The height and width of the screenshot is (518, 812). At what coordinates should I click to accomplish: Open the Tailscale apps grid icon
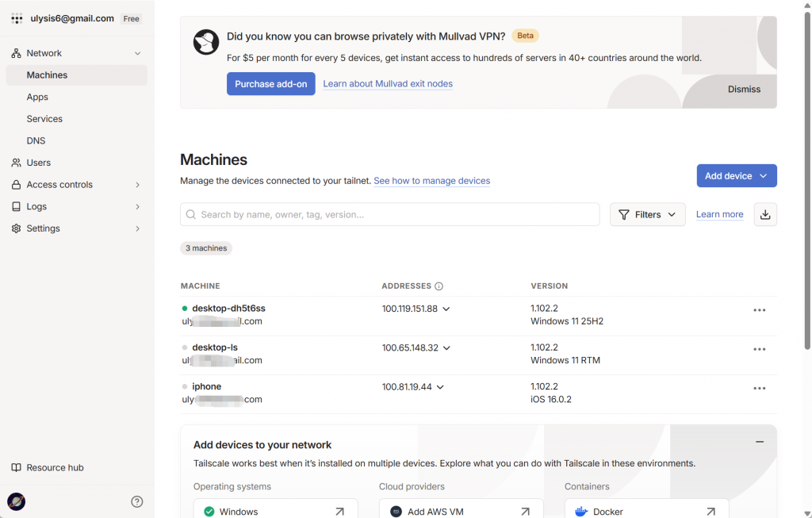click(x=17, y=19)
